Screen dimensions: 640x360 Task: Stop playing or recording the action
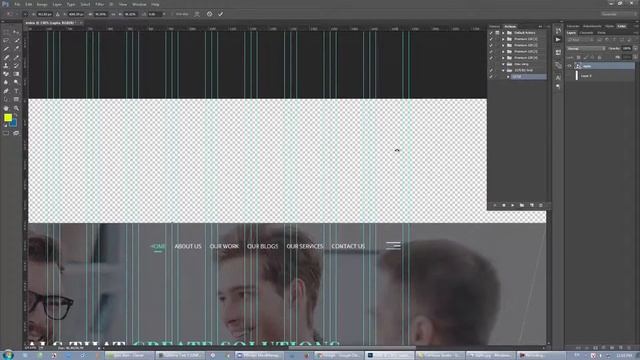(x=495, y=205)
